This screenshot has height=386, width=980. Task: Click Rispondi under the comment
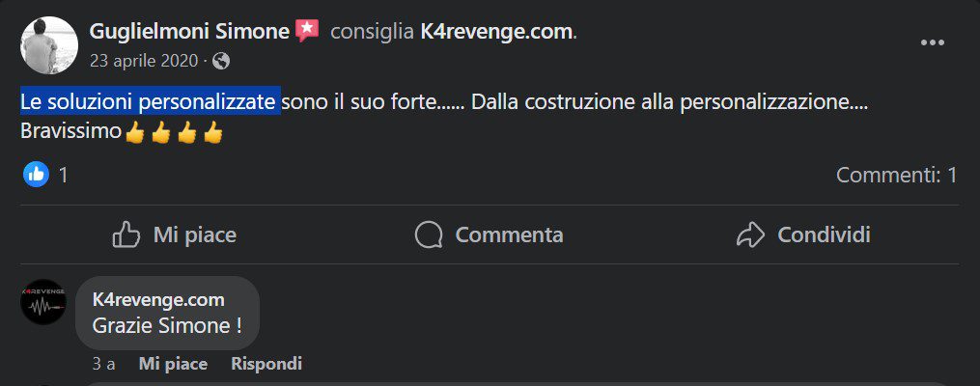(266, 364)
